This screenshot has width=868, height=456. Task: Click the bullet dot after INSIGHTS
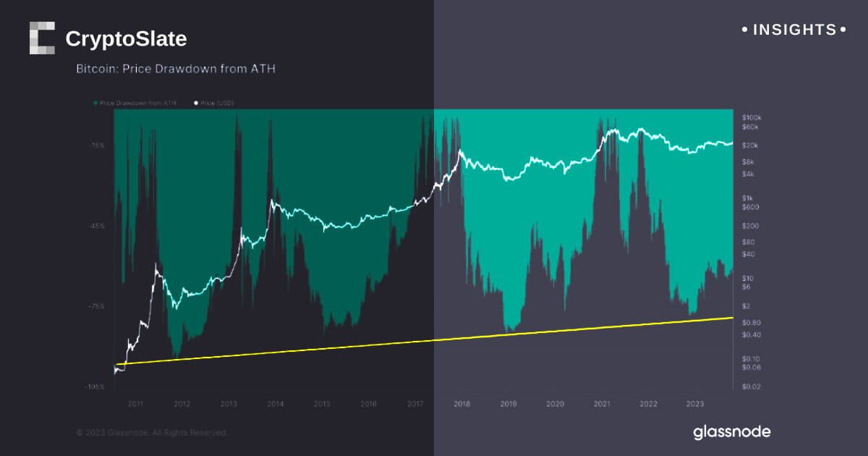point(842,30)
